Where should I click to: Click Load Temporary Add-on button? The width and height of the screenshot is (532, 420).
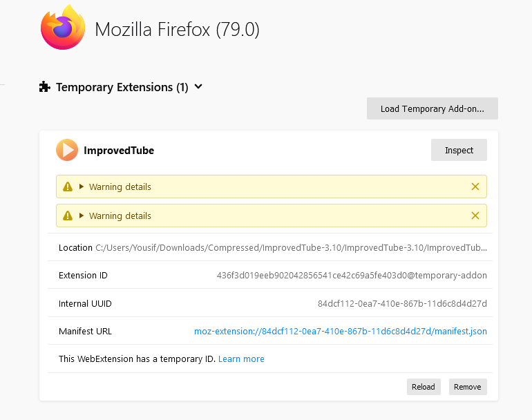[x=432, y=108]
